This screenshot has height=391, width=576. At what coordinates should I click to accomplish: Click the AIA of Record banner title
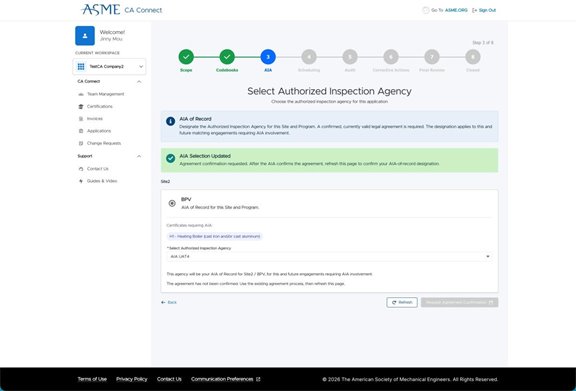click(195, 119)
